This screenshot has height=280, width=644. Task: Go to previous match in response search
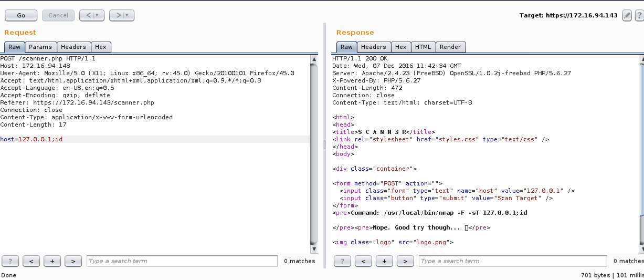(x=363, y=261)
